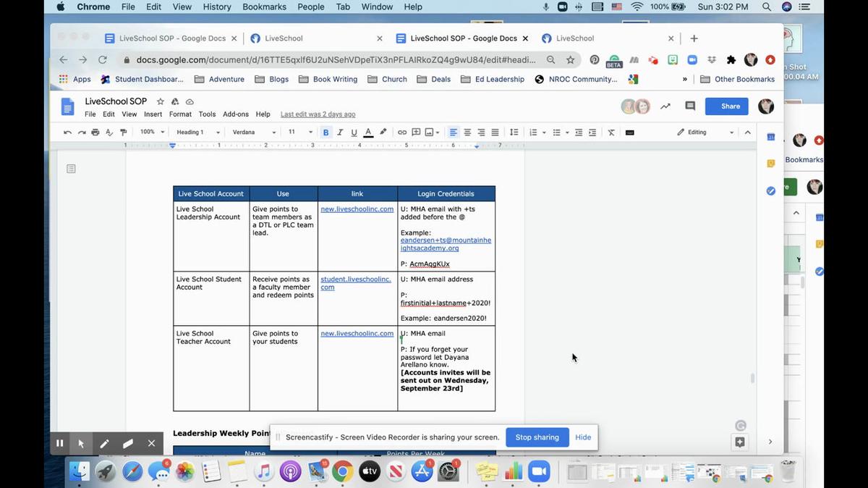The height and width of the screenshot is (488, 868).
Task: Show document outline icon
Action: (71, 169)
